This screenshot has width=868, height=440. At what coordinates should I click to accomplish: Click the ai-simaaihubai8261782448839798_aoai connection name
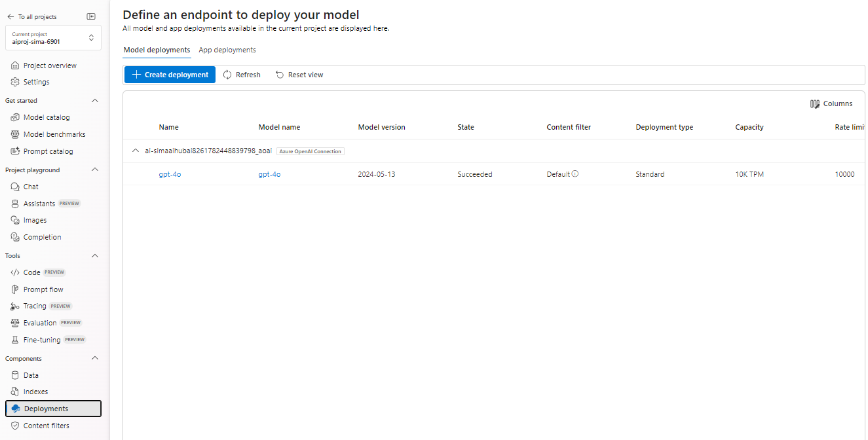(208, 151)
